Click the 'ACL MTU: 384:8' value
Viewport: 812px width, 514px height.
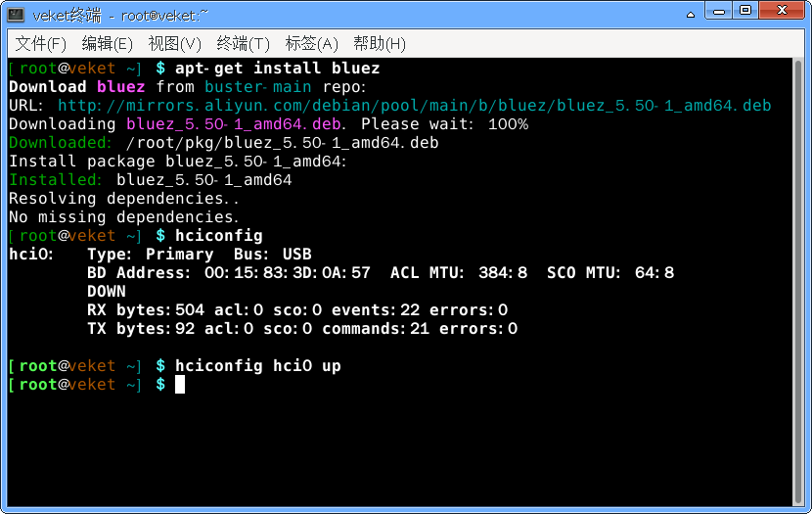459,273
